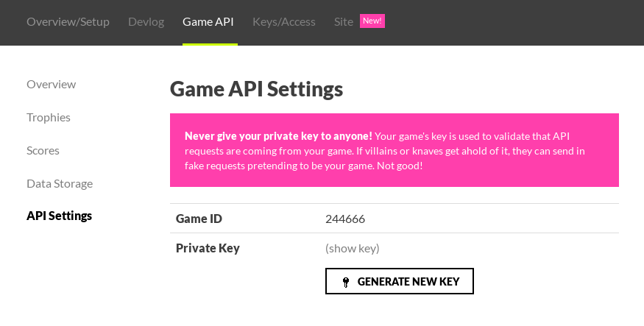Select the Game API tab

[x=208, y=21]
